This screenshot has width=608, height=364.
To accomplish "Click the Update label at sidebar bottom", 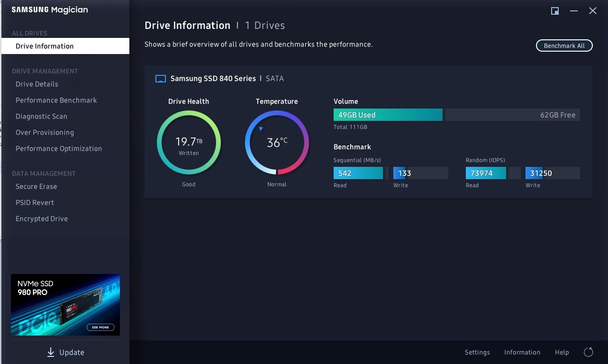I will tap(72, 352).
